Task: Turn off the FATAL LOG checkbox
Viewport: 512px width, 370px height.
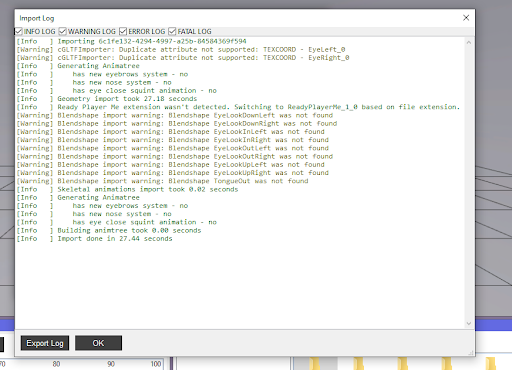Action: [172, 31]
